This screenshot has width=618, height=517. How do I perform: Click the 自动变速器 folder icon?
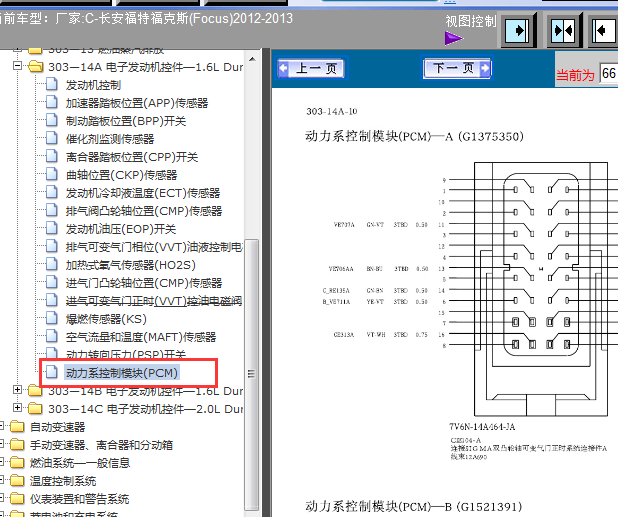pyautogui.click(x=17, y=426)
